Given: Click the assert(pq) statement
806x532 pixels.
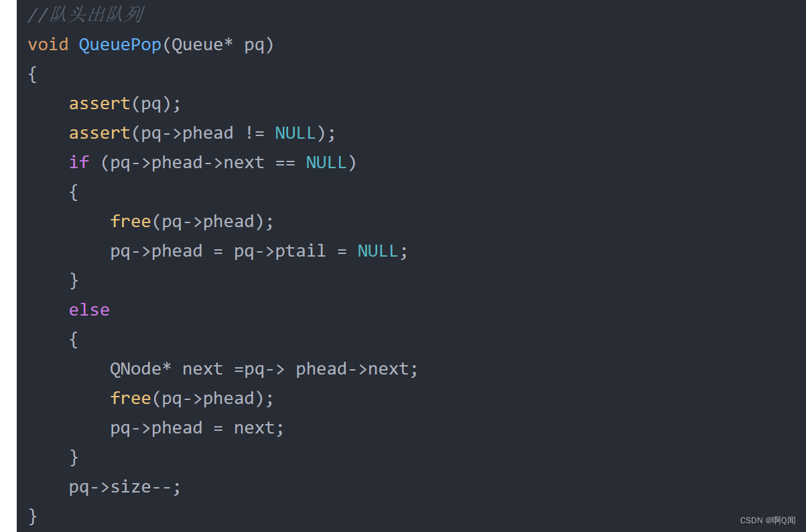Looking at the screenshot, I should [125, 104].
